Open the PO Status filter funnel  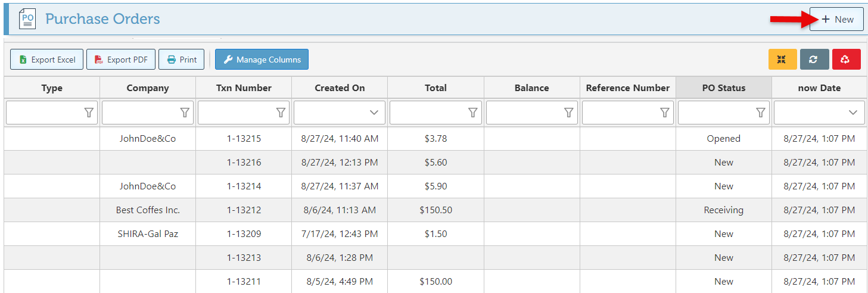(x=760, y=113)
